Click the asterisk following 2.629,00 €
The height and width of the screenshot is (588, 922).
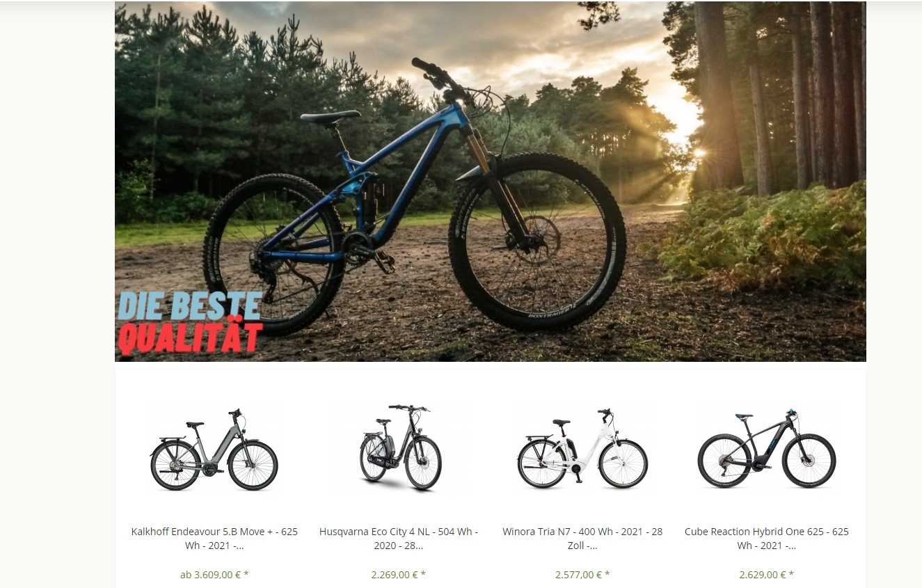(791, 575)
